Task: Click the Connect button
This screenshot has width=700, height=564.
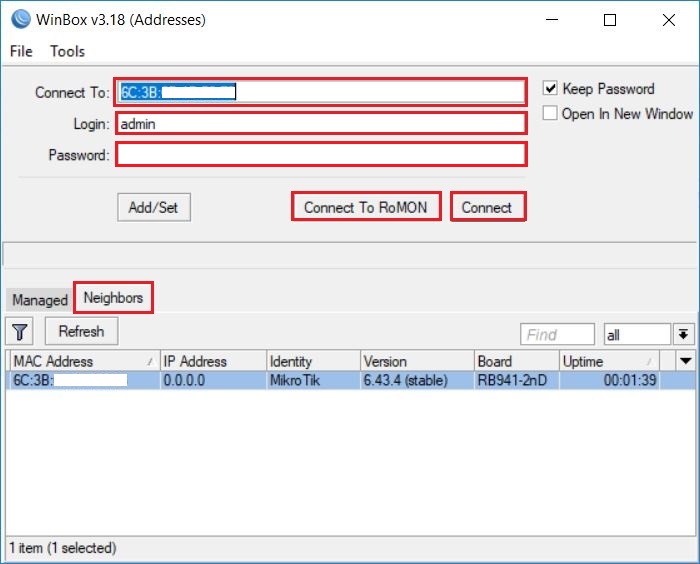Action: point(488,207)
